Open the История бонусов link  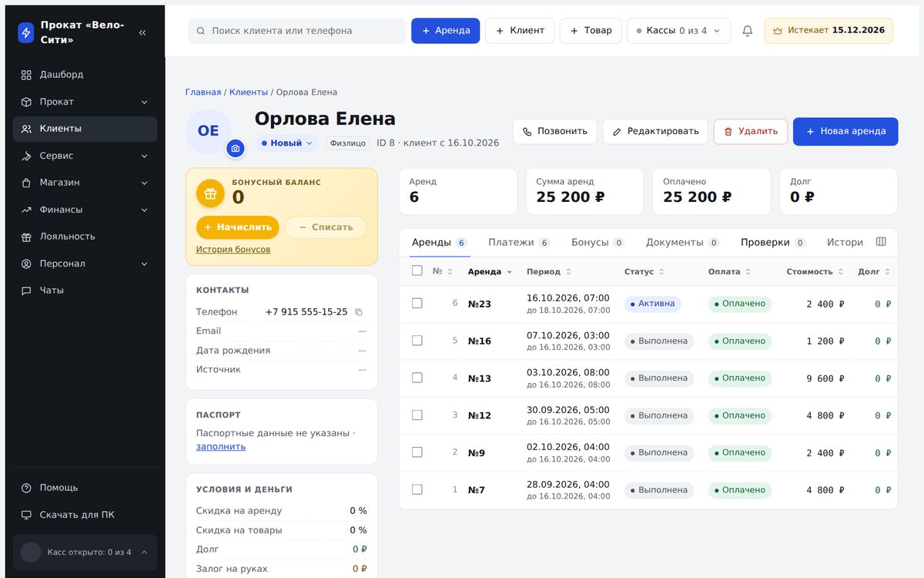pos(233,250)
